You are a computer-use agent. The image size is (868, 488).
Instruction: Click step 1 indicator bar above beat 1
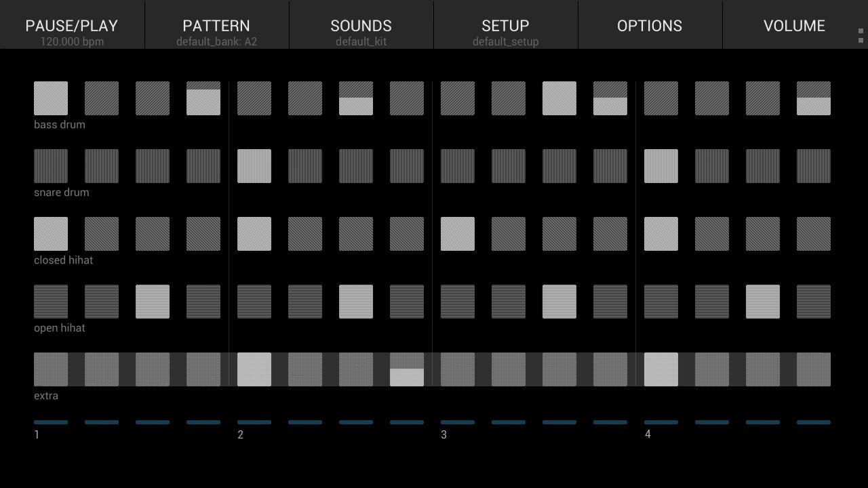(x=51, y=422)
